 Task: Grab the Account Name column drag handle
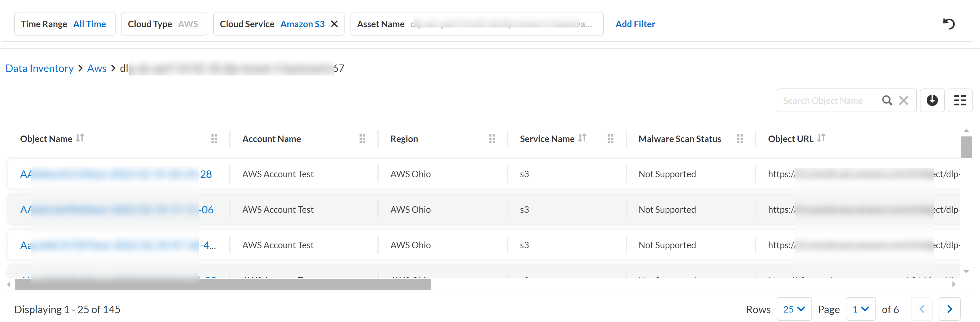tap(362, 139)
